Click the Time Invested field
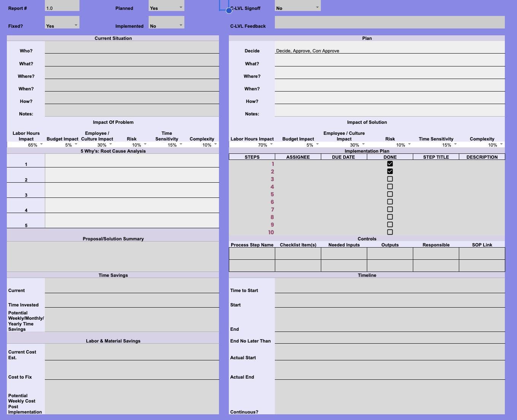The width and height of the screenshot is (517, 420). point(132,300)
